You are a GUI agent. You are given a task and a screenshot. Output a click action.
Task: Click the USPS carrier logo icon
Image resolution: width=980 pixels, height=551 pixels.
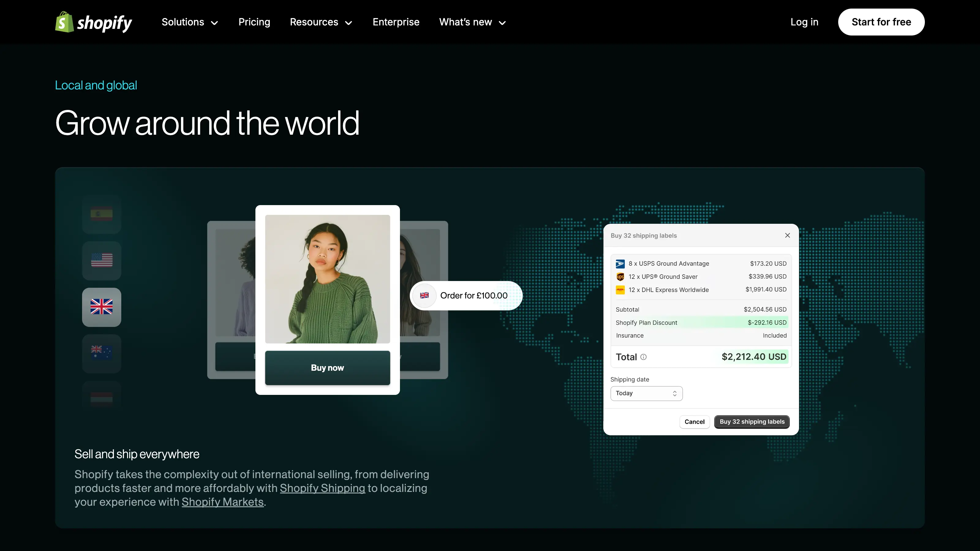click(x=620, y=264)
